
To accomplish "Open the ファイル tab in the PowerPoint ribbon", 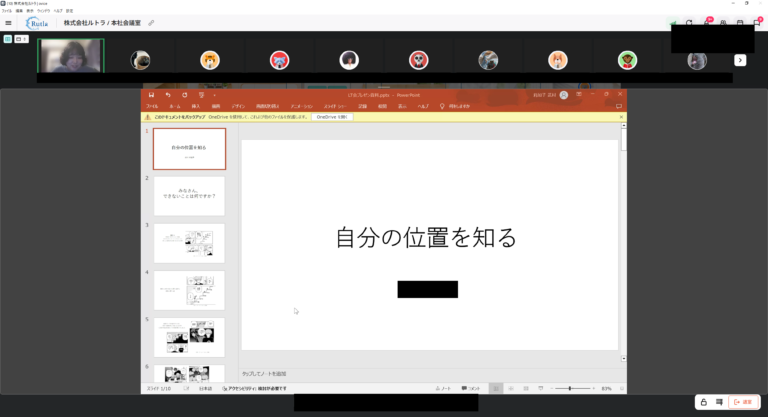I will click(x=152, y=106).
